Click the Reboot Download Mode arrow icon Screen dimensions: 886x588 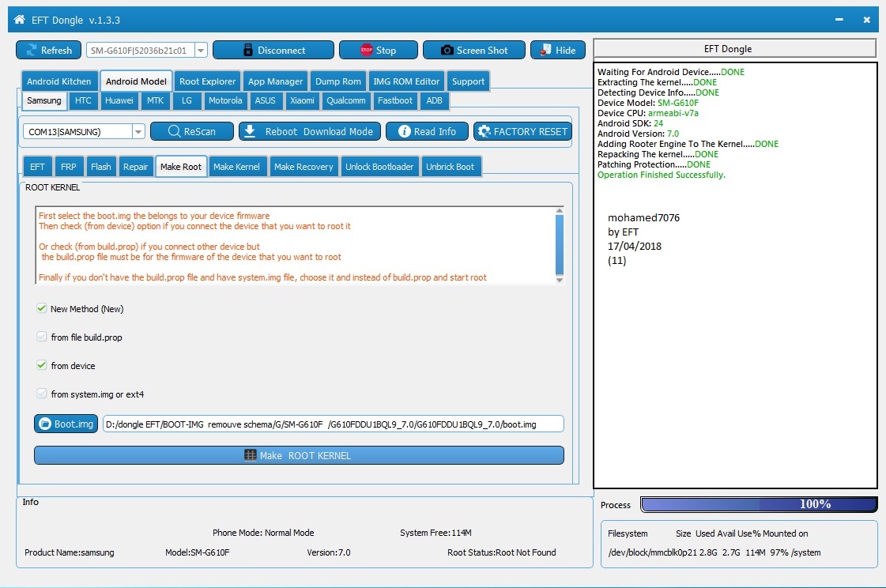(250, 131)
